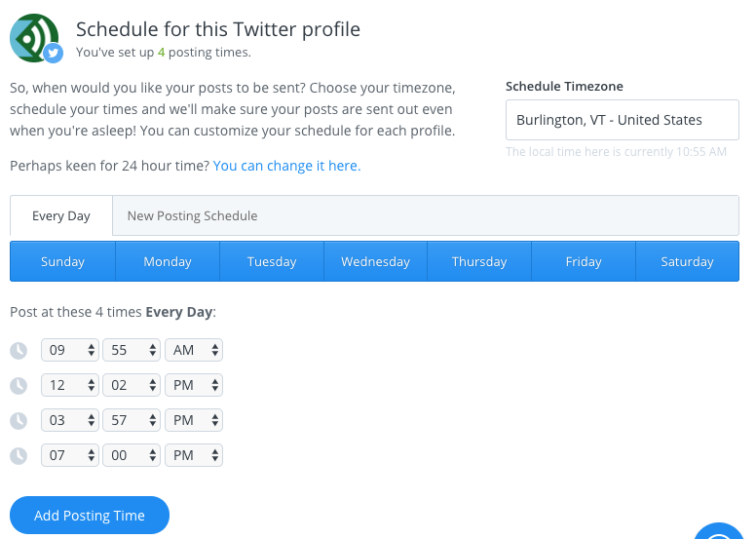Open the minute dropdown showing 02
Image resolution: width=756 pixels, height=539 pixels.
point(132,385)
